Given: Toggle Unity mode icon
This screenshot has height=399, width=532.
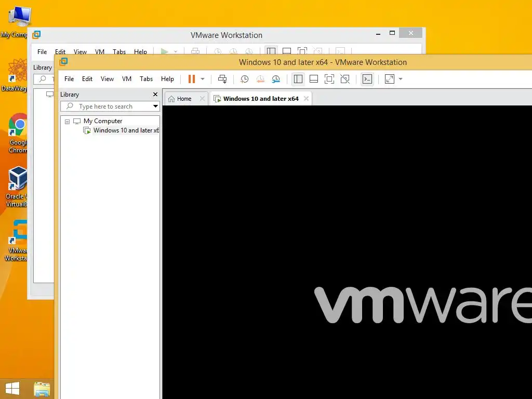Looking at the screenshot, I should tap(345, 79).
